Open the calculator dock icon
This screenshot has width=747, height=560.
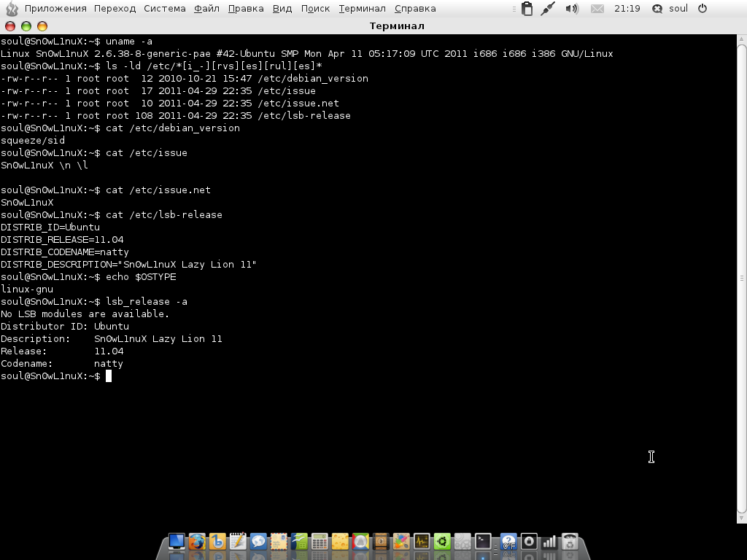pos(320,542)
